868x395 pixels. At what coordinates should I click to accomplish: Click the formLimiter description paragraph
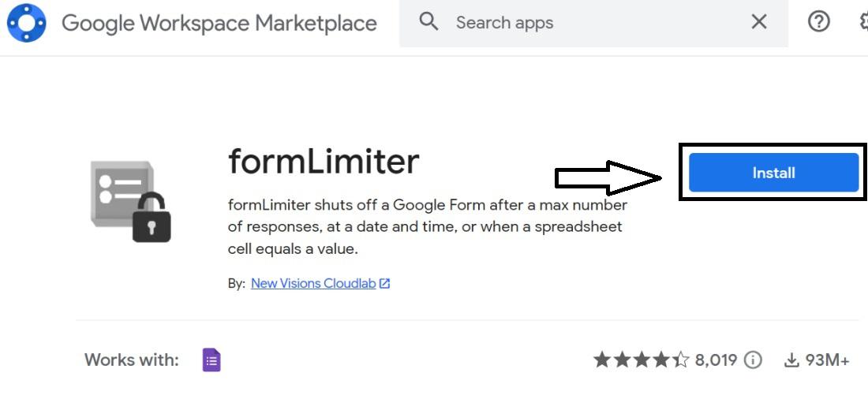tap(427, 227)
